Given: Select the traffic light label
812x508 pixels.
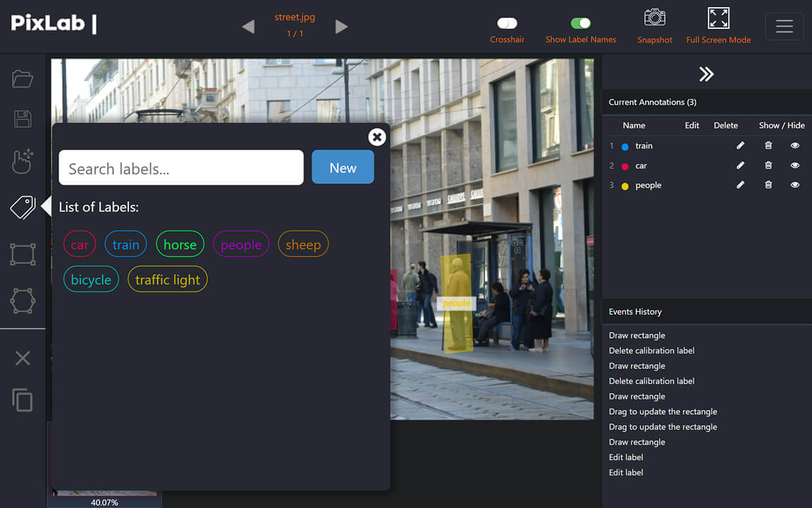Looking at the screenshot, I should click(x=167, y=279).
